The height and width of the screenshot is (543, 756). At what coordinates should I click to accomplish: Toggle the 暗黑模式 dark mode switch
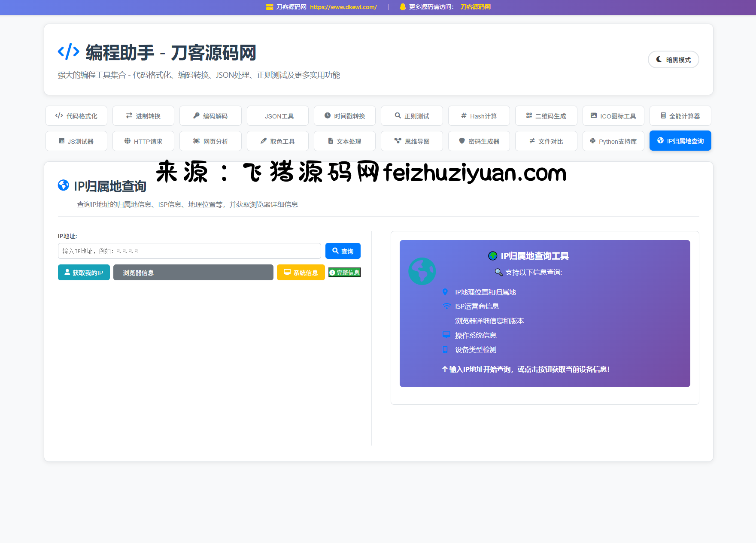tap(673, 60)
